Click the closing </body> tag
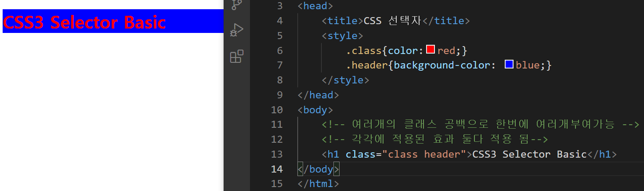Viewport: 644px width, 191px height. 318,169
